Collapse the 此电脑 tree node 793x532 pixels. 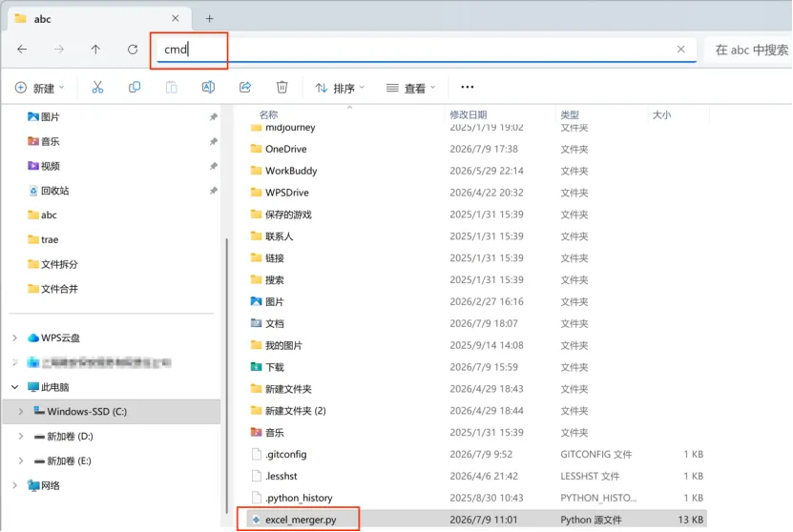(14, 387)
